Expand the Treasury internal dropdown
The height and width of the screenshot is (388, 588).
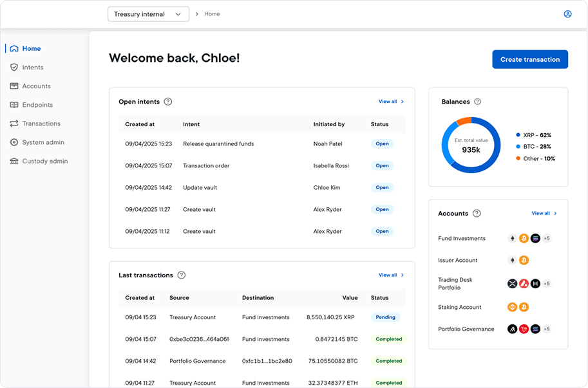point(149,14)
